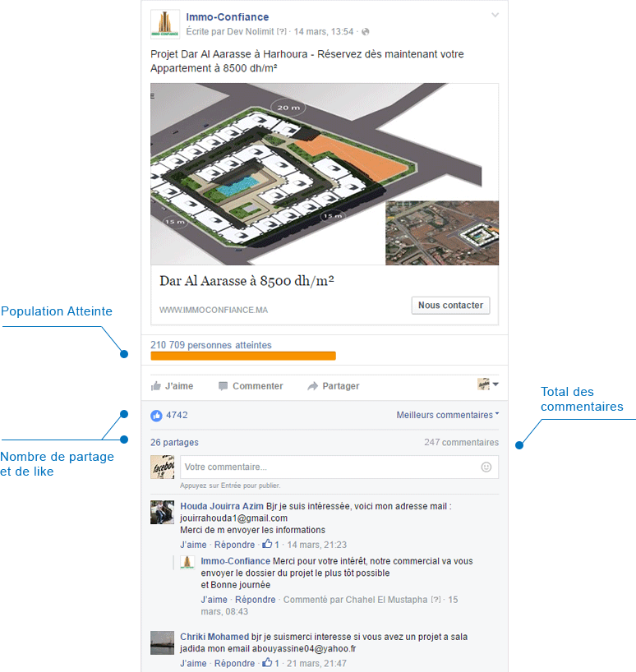Click the orange reach progress bar
The image size is (636, 672).
click(x=243, y=356)
